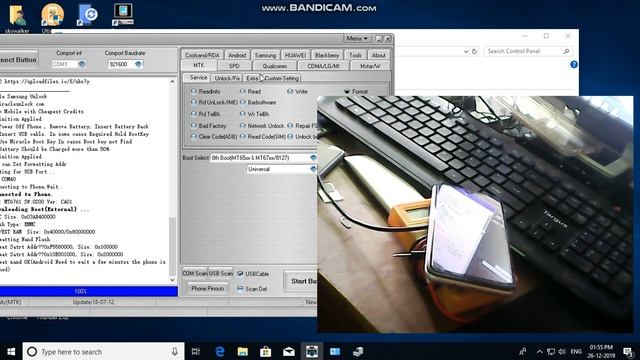Open the Menu dropdown in Miracle Box
Screen dimensions: 640x360
point(357,38)
